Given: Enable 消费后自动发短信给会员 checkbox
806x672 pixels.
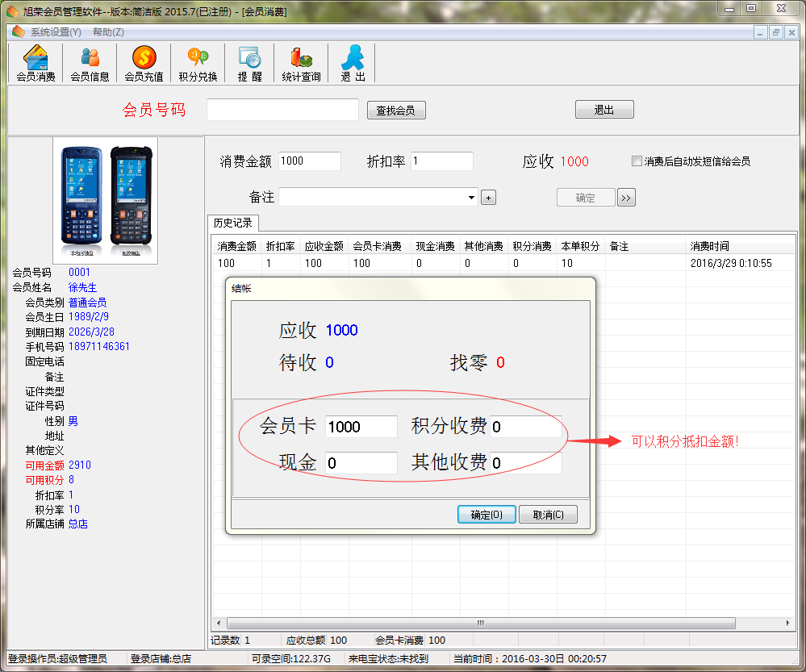Looking at the screenshot, I should click(637, 161).
